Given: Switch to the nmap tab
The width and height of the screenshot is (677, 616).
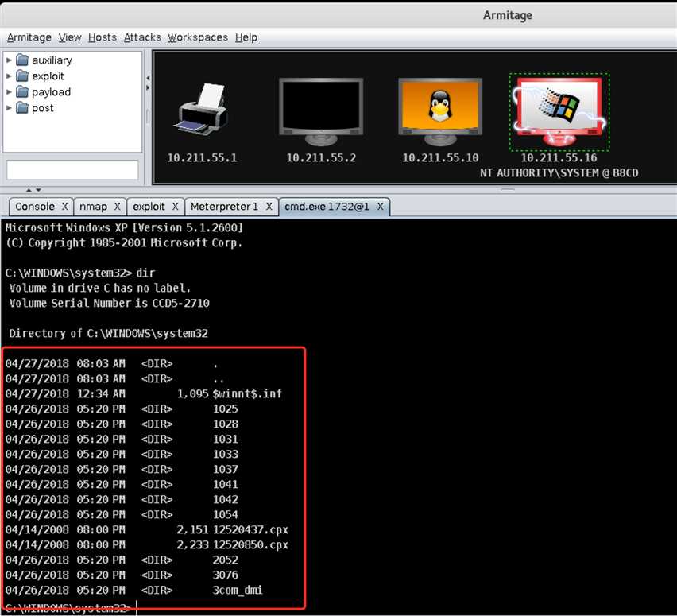Looking at the screenshot, I should [93, 207].
